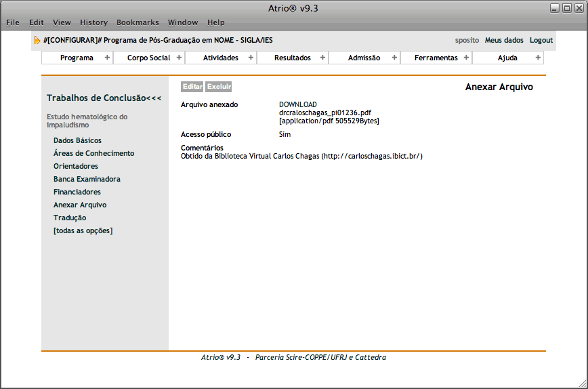The image size is (588, 389).
Task: Download the attached PDF via DOWNLOAD link
Action: point(297,104)
